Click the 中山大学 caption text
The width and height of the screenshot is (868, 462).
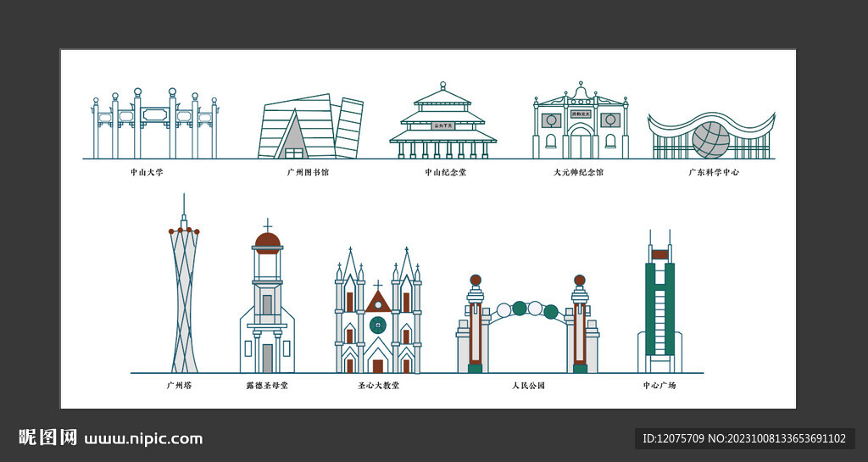tap(147, 172)
